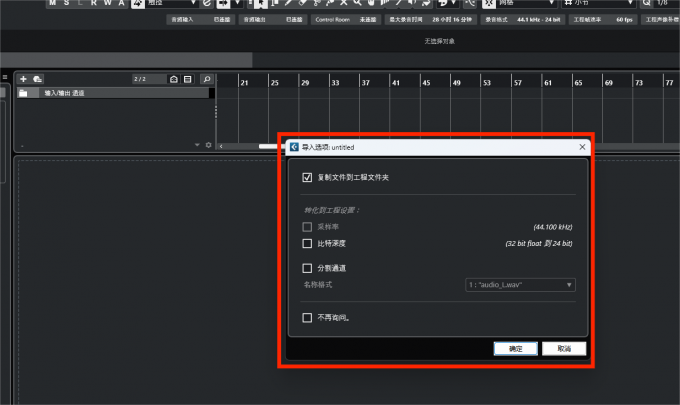The image size is (680, 405).
Task: Click ruler at bar 53
Action: [x=487, y=83]
